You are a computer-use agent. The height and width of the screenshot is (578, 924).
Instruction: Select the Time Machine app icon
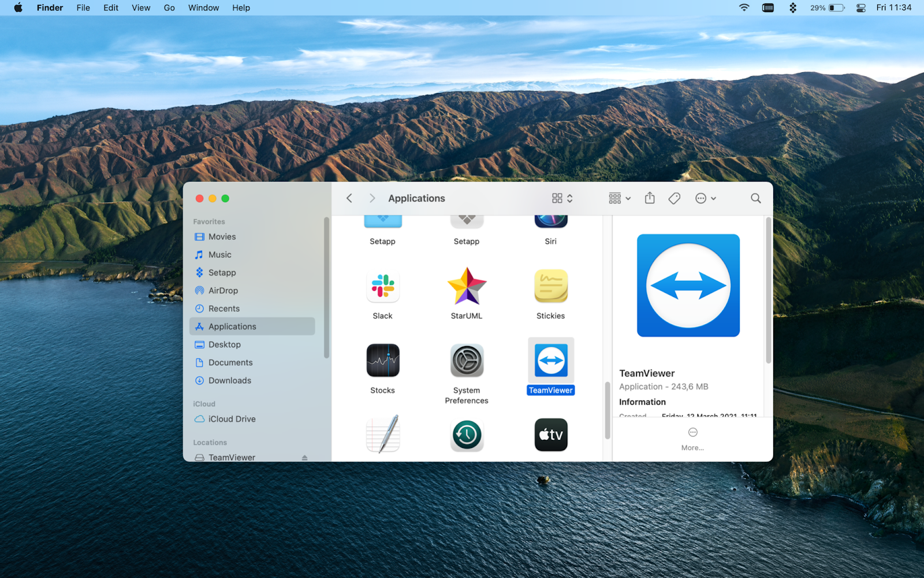click(467, 435)
